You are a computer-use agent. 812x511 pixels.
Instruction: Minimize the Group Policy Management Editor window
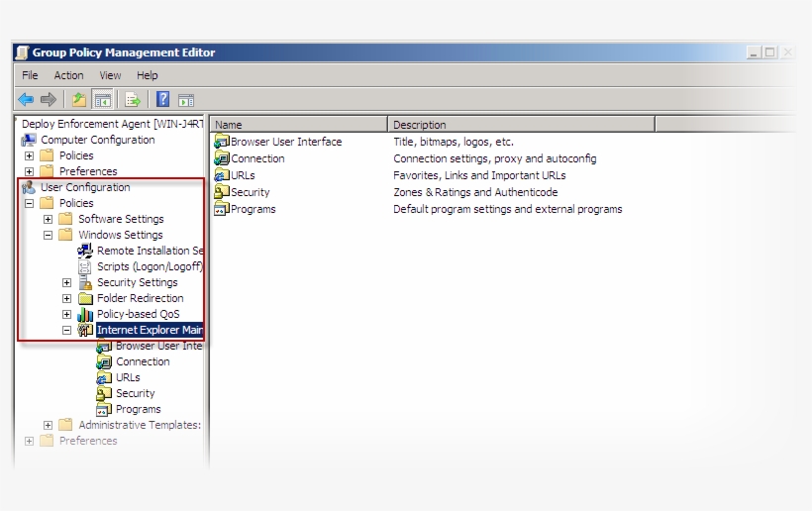(x=754, y=52)
